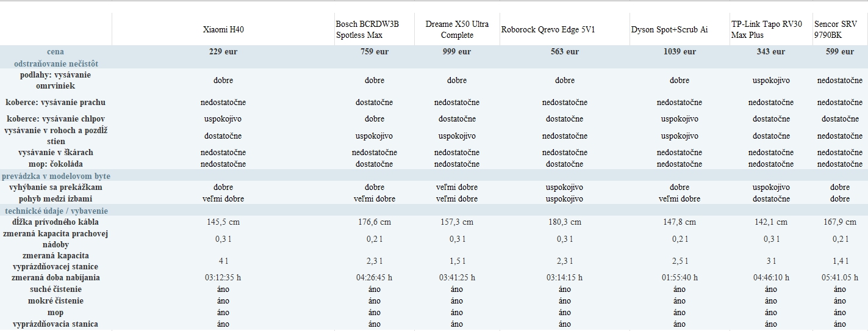868x331 pixels.
Task: Click Dreame's 'veľmi dobre' obstacle avoidance rating
Action: 457,187
